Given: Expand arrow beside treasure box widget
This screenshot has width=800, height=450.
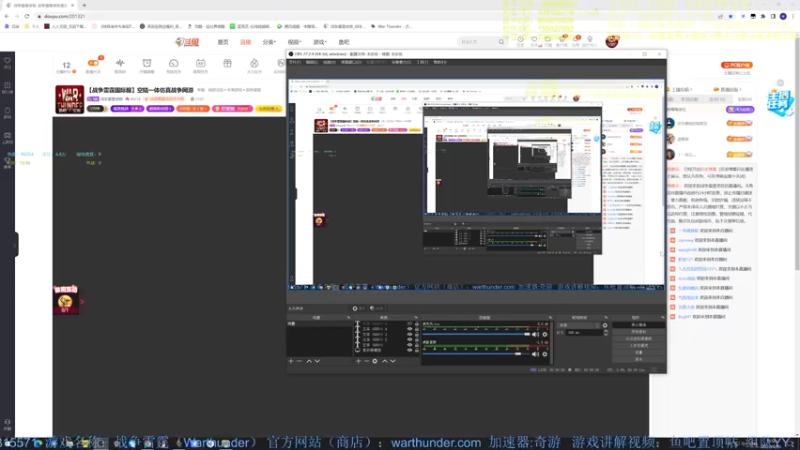Looking at the screenshot, I should pyautogui.click(x=82, y=302).
